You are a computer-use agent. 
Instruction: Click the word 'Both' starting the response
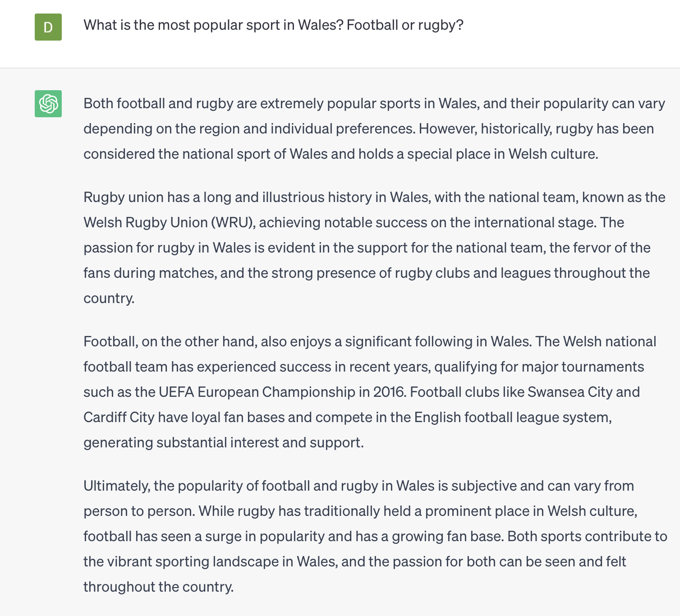pyautogui.click(x=98, y=103)
